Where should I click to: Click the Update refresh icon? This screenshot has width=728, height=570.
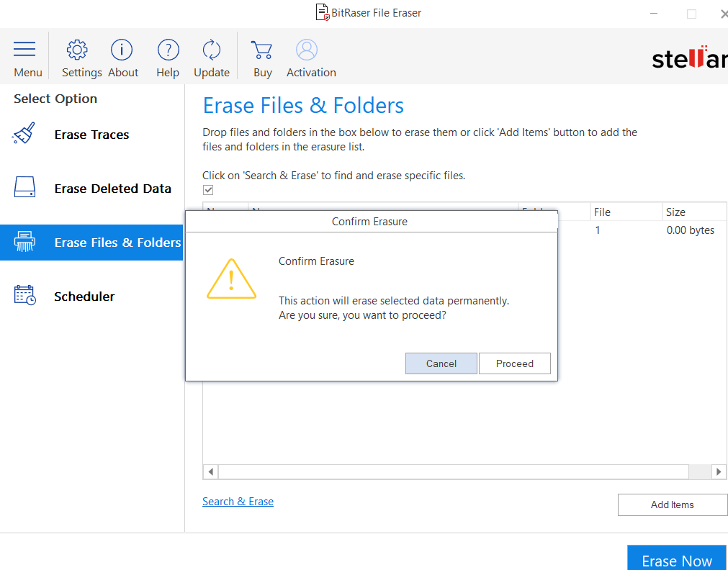212,50
